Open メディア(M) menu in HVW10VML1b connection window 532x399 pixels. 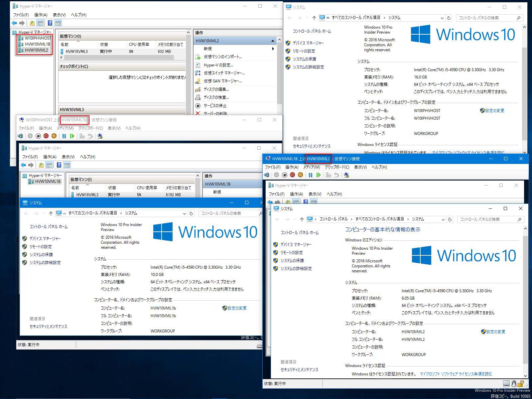point(65,128)
